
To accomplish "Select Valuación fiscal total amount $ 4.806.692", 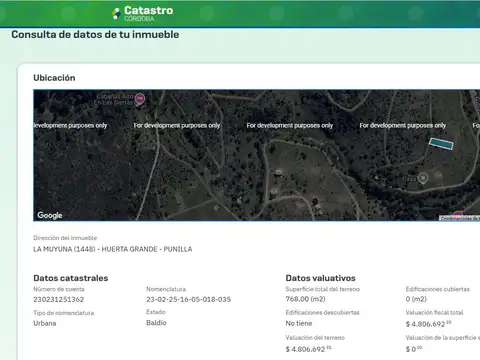I will [x=428, y=324].
